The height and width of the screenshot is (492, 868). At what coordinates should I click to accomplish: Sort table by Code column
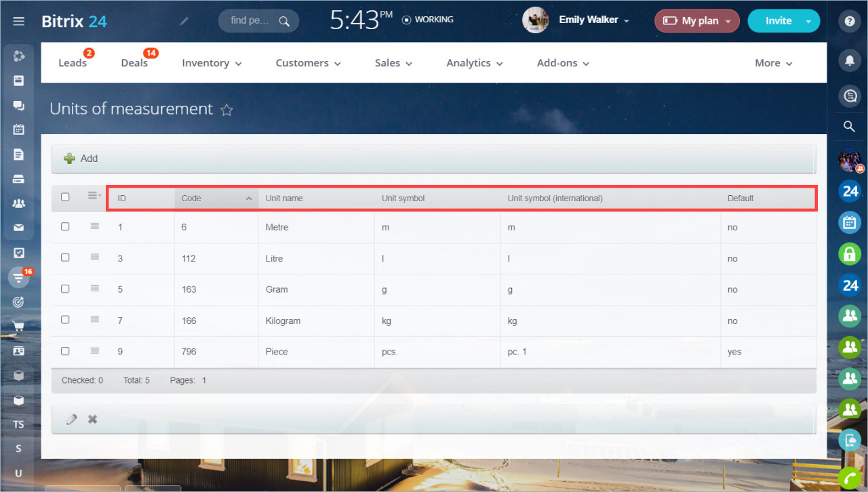[216, 199]
